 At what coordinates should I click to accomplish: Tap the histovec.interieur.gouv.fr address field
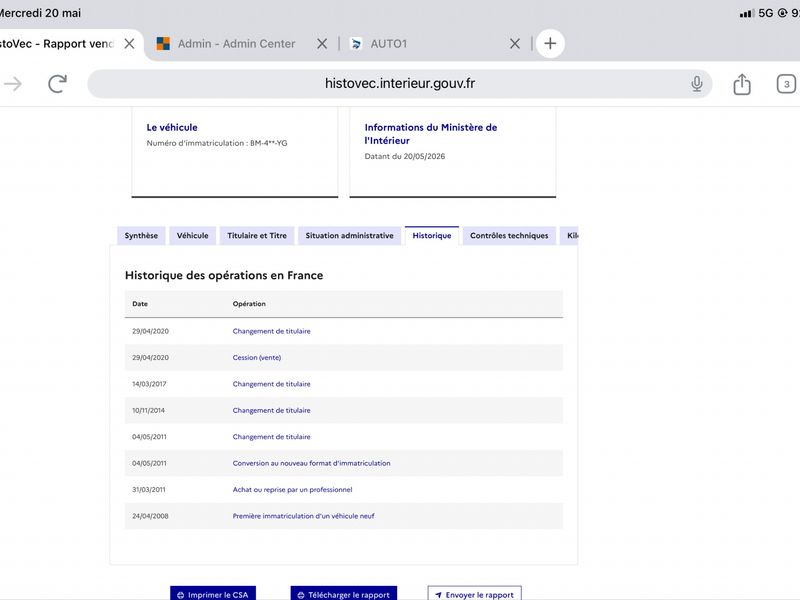pyautogui.click(x=399, y=84)
